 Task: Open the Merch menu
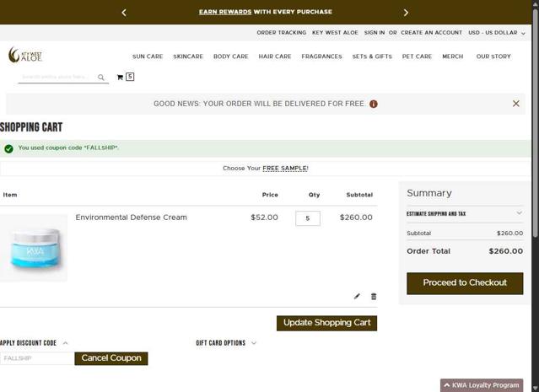tap(453, 56)
